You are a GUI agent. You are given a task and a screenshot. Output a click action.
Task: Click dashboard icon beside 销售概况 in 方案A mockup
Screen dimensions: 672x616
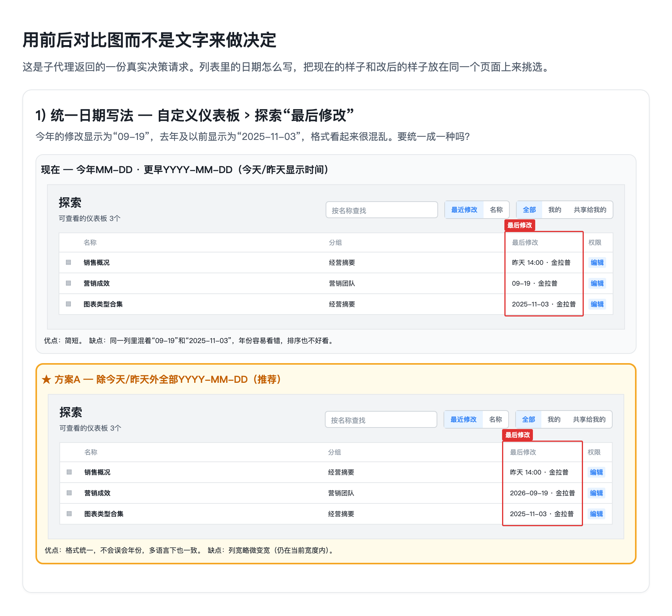coord(69,472)
